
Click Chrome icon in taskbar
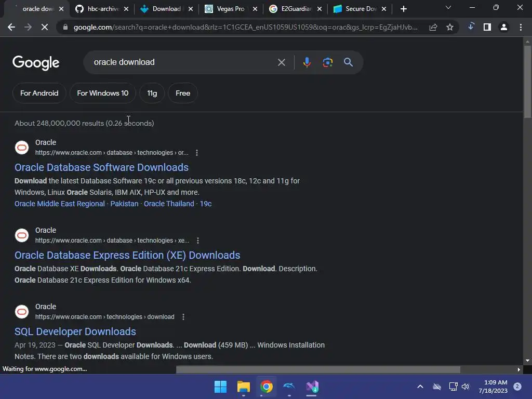[267, 387]
